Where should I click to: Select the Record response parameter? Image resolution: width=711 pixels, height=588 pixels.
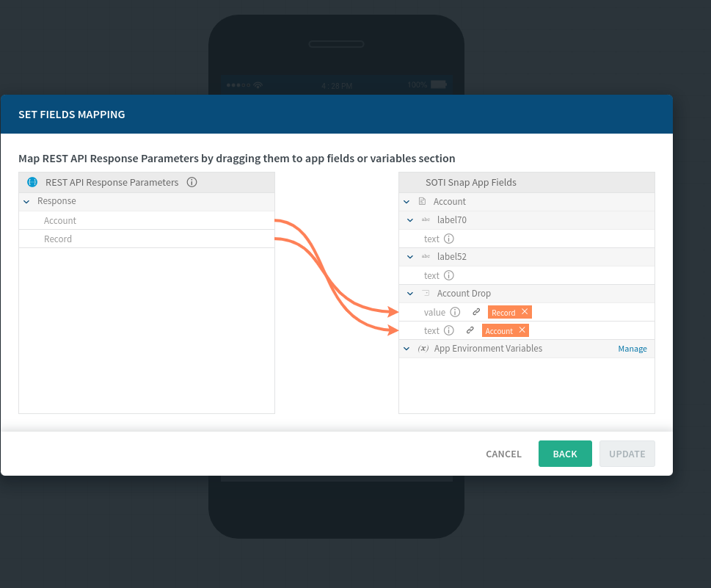click(58, 239)
